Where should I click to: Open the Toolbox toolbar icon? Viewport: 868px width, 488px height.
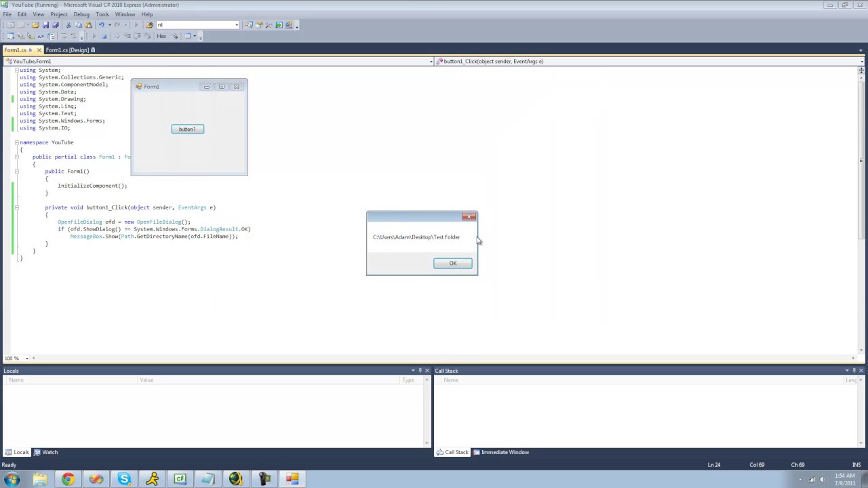[x=269, y=25]
